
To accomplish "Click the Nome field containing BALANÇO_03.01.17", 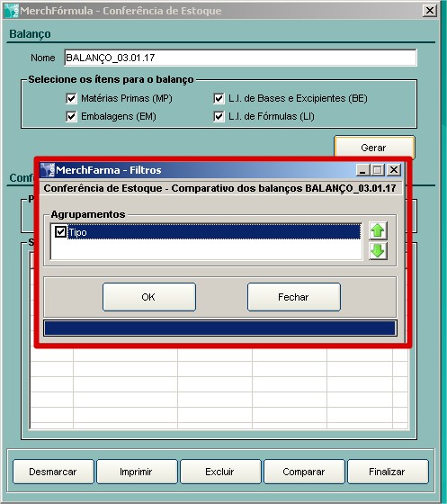I will pos(240,58).
